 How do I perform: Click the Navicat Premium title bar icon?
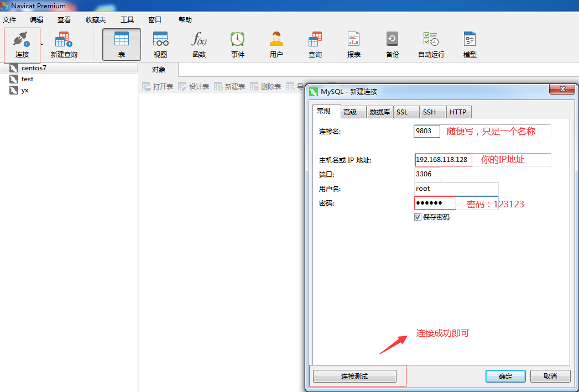point(4,6)
